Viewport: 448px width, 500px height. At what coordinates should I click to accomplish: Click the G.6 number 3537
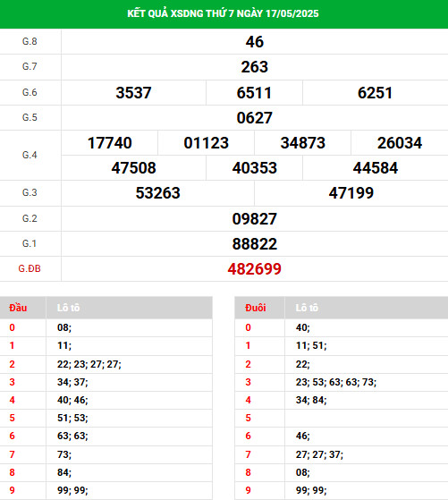(x=133, y=93)
